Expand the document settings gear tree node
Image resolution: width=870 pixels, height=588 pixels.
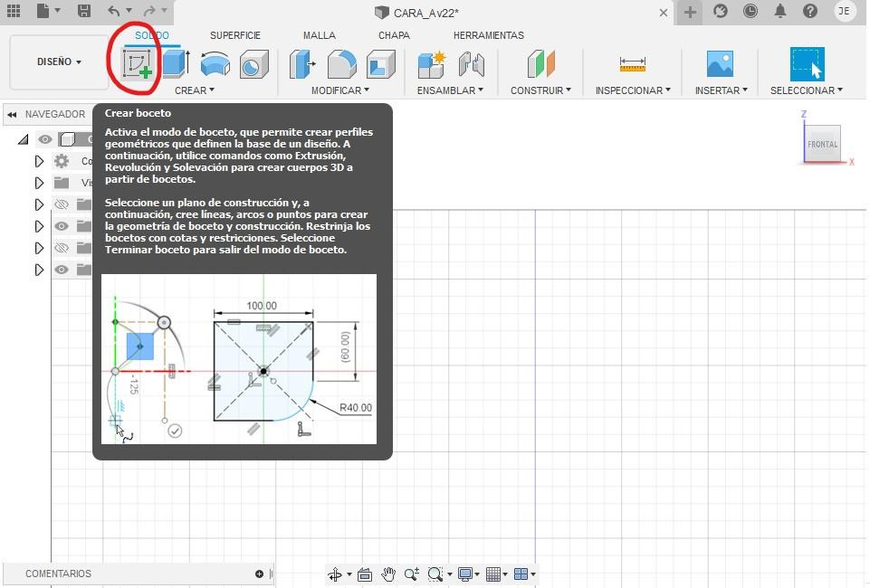(39, 161)
